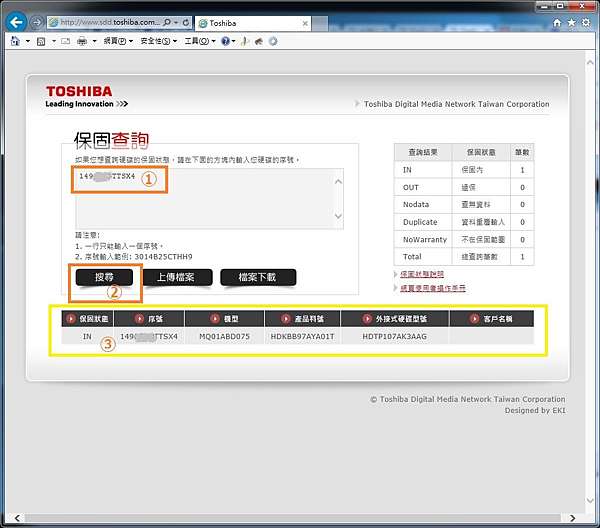Click the search magnifier in the address bar
The height and width of the screenshot is (528, 600).
click(x=167, y=23)
